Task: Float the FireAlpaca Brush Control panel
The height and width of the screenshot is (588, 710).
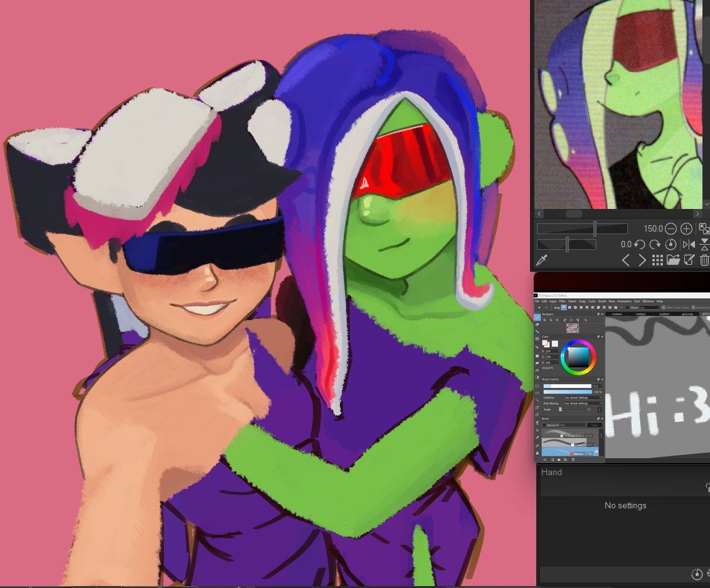Action: coord(598,379)
